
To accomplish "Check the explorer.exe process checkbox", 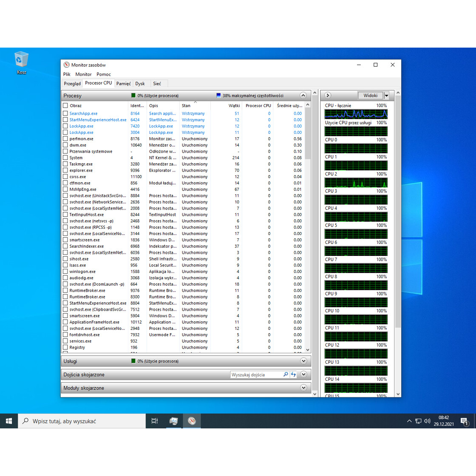I will tap(65, 170).
